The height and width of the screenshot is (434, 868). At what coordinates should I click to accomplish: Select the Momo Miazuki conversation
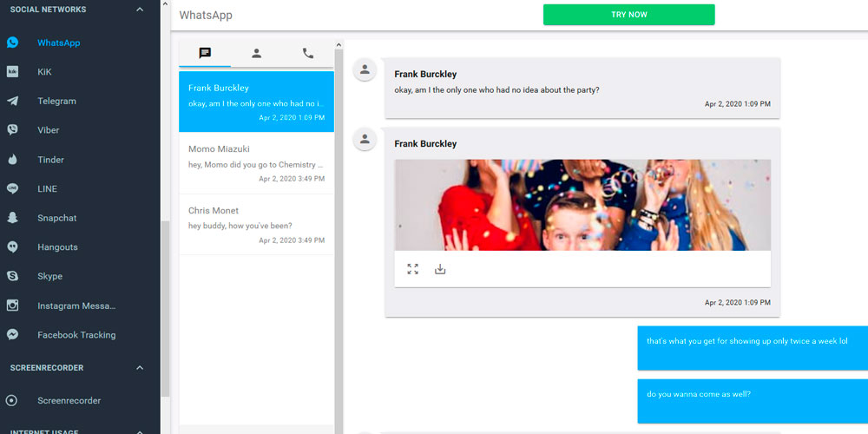(x=256, y=163)
